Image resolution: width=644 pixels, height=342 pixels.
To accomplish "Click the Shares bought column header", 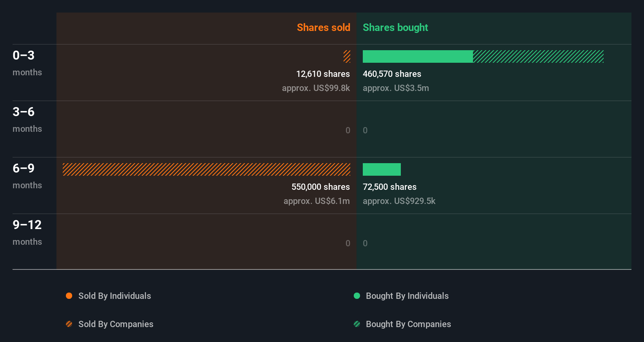I will (395, 27).
